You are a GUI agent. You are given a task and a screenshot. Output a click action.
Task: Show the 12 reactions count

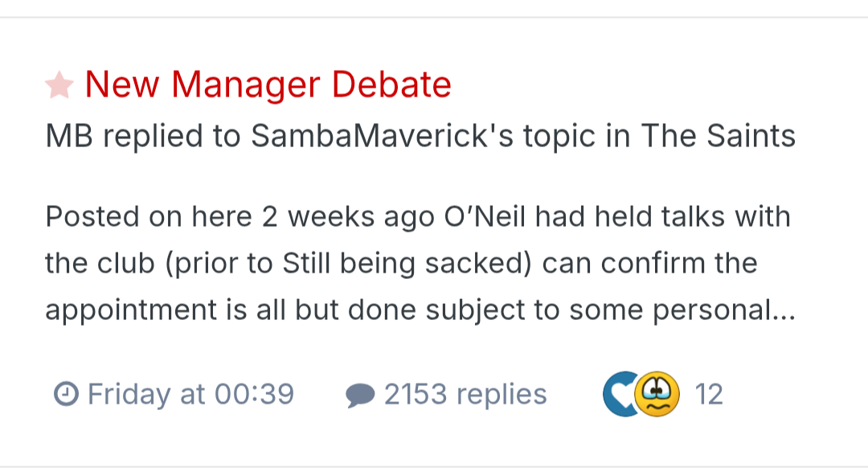point(709,395)
